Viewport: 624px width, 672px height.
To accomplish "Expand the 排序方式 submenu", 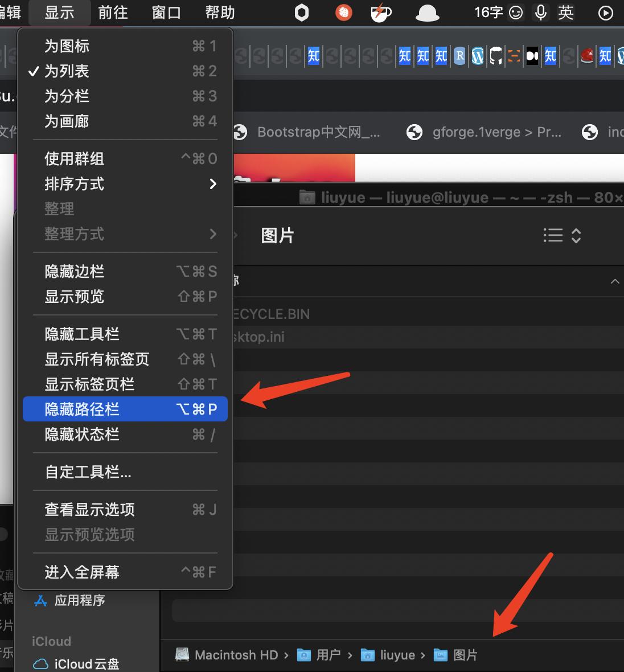I will coord(73,184).
